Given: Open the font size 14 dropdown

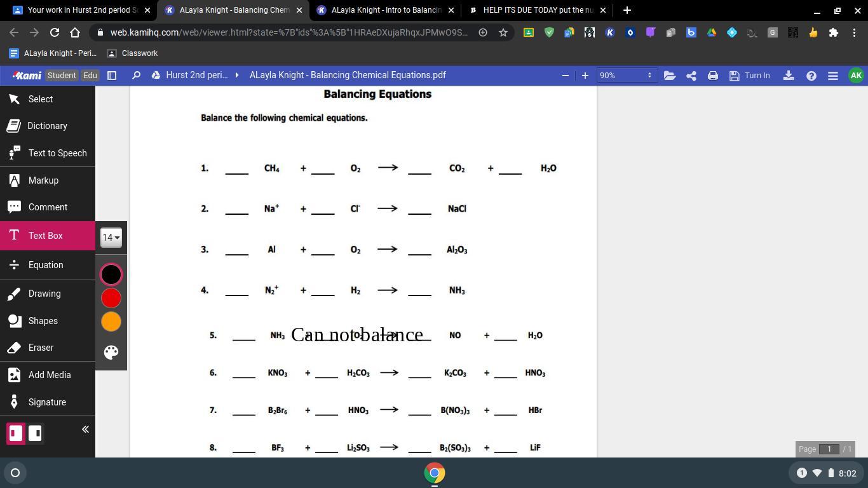Looking at the screenshot, I should 111,238.
